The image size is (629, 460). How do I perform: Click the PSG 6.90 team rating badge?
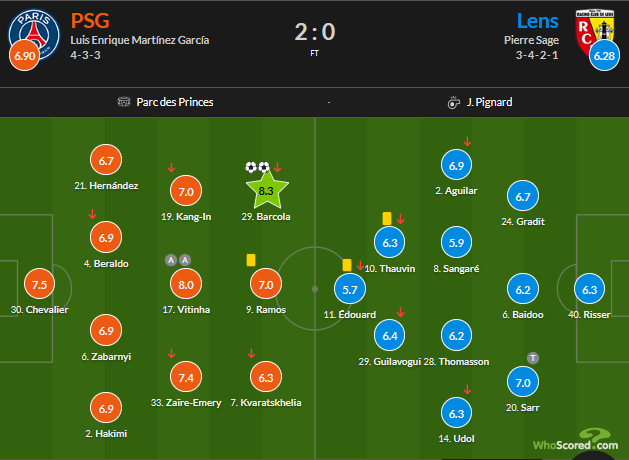point(23,57)
